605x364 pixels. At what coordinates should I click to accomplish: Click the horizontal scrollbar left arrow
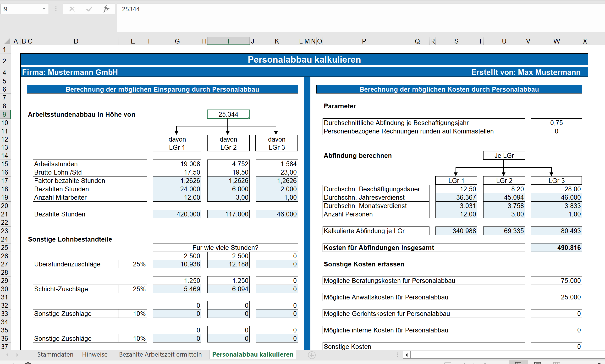pyautogui.click(x=407, y=355)
